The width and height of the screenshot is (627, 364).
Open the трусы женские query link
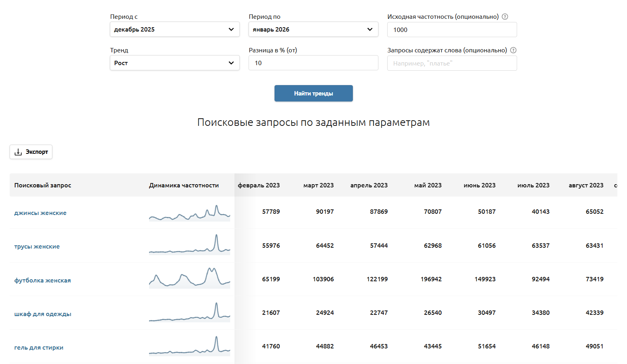tap(37, 247)
